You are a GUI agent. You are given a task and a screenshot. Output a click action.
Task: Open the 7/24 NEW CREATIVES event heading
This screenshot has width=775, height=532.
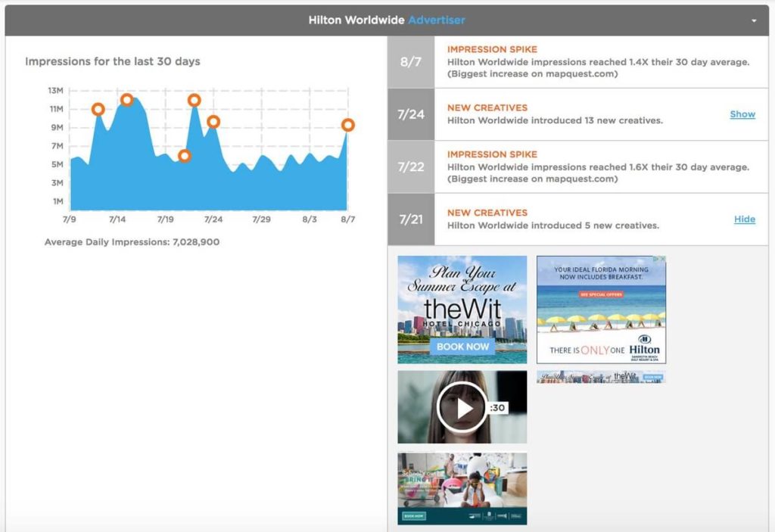coord(487,108)
